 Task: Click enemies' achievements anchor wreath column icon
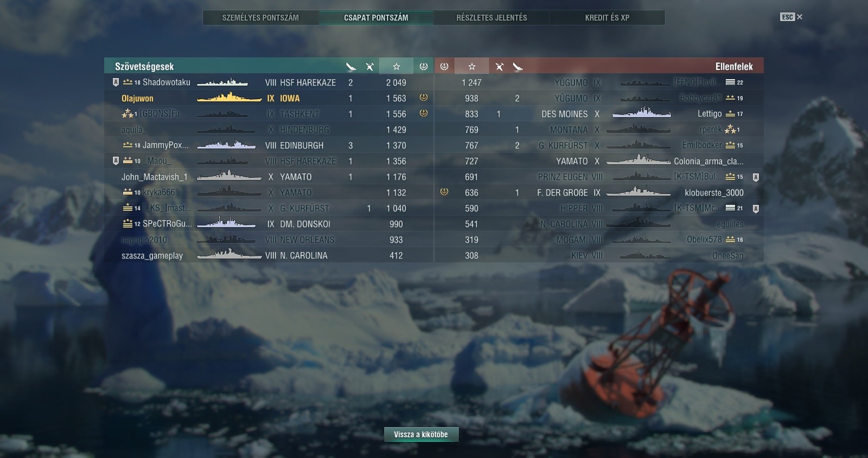click(444, 67)
